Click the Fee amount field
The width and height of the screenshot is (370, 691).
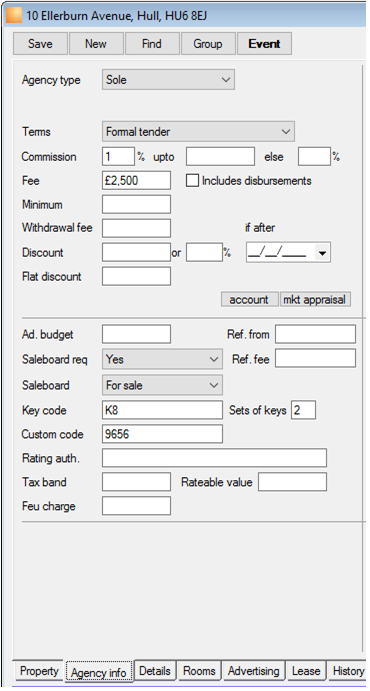(137, 181)
